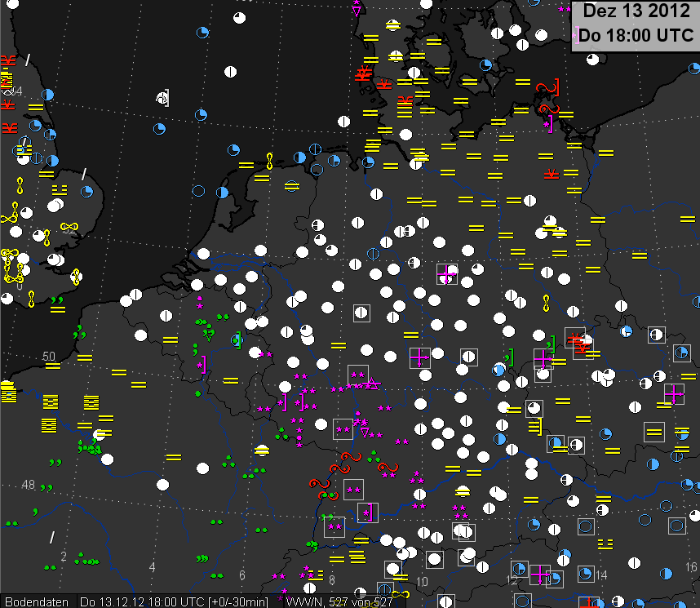Click the boxed magenta star-bracket symbol
This screenshot has width=700, height=608.
[368, 513]
